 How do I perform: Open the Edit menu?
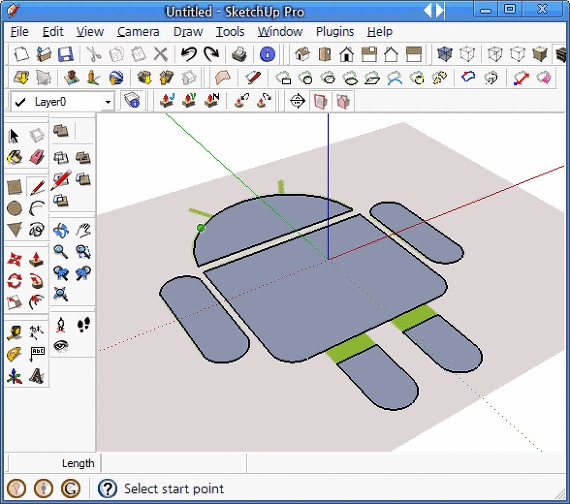click(x=53, y=32)
